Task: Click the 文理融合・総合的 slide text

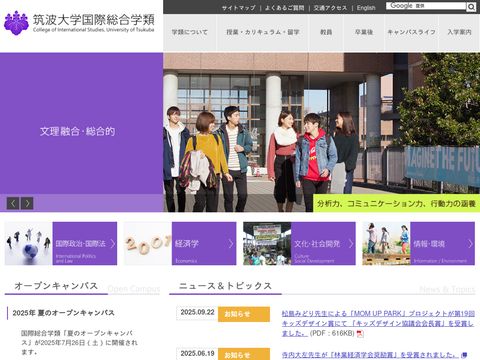Action: (x=77, y=131)
